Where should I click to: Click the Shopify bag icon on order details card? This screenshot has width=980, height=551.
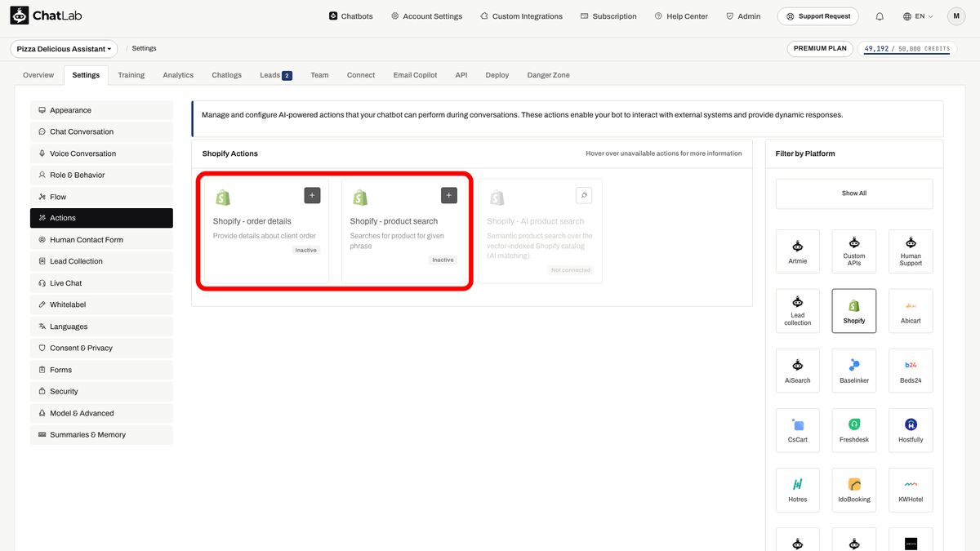point(222,198)
